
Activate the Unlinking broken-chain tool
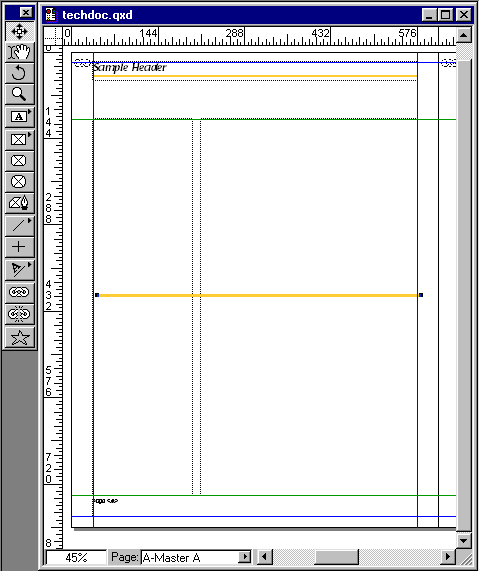pos(19,314)
